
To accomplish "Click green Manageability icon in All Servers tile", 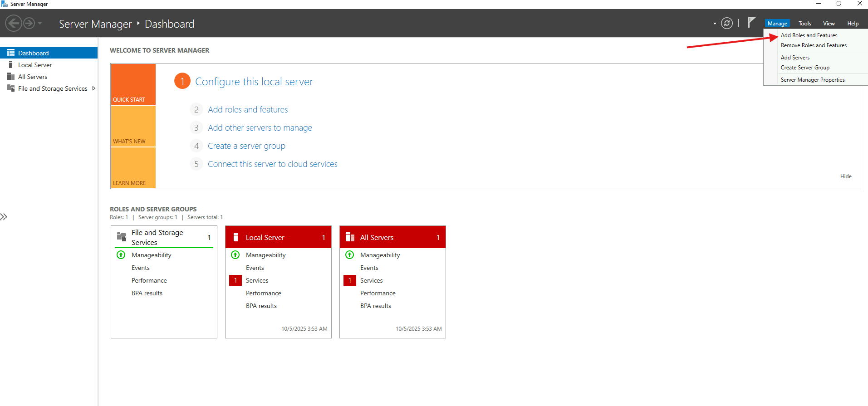I will pos(350,255).
